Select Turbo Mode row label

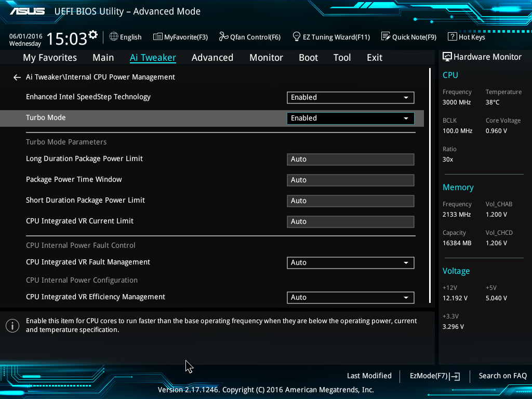(x=46, y=118)
